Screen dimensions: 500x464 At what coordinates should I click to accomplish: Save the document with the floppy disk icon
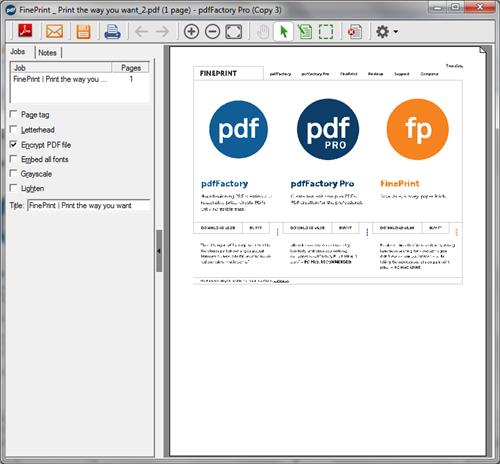tap(83, 32)
